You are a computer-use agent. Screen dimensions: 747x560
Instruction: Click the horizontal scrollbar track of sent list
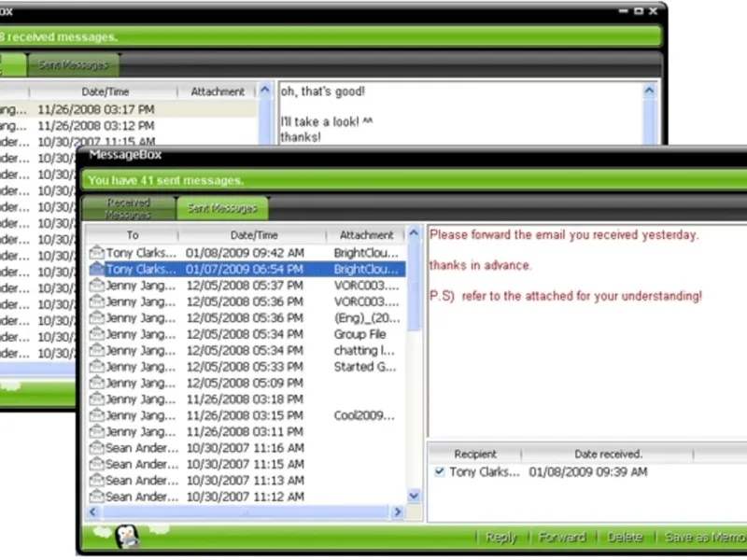(246, 511)
